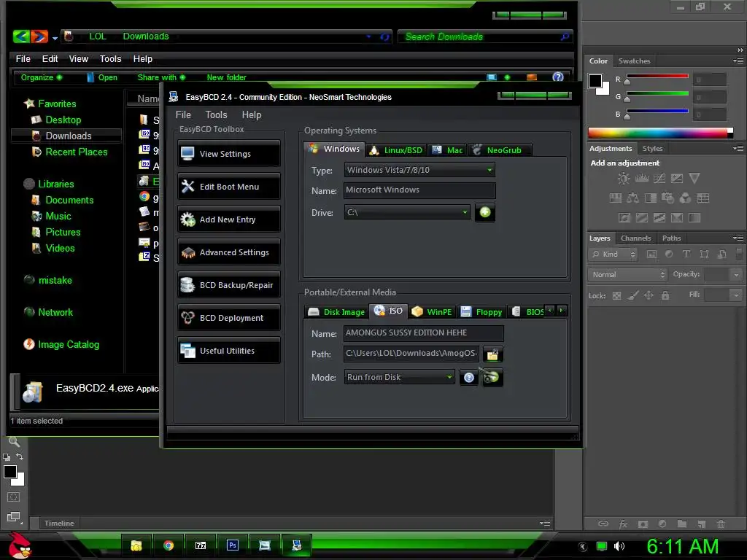Open the Organize dropdown in Explorer
This screenshot has height=560, width=747.
click(42, 77)
